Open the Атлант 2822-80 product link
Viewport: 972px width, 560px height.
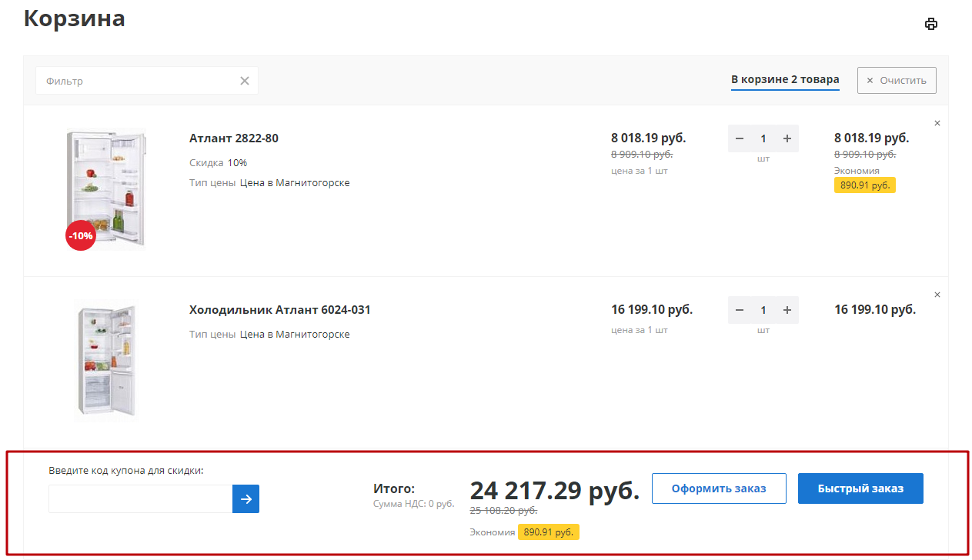coord(234,138)
